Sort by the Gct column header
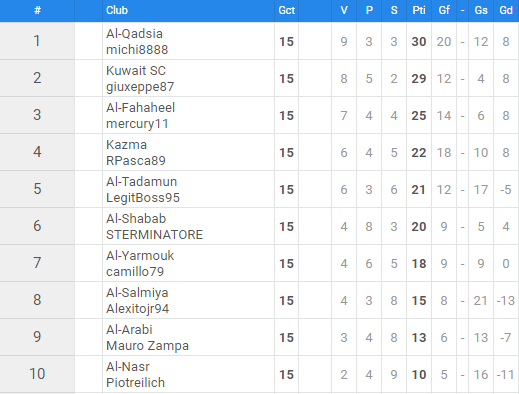 tap(287, 10)
